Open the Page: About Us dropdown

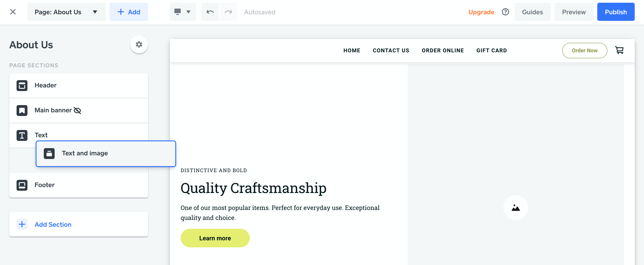coord(66,12)
